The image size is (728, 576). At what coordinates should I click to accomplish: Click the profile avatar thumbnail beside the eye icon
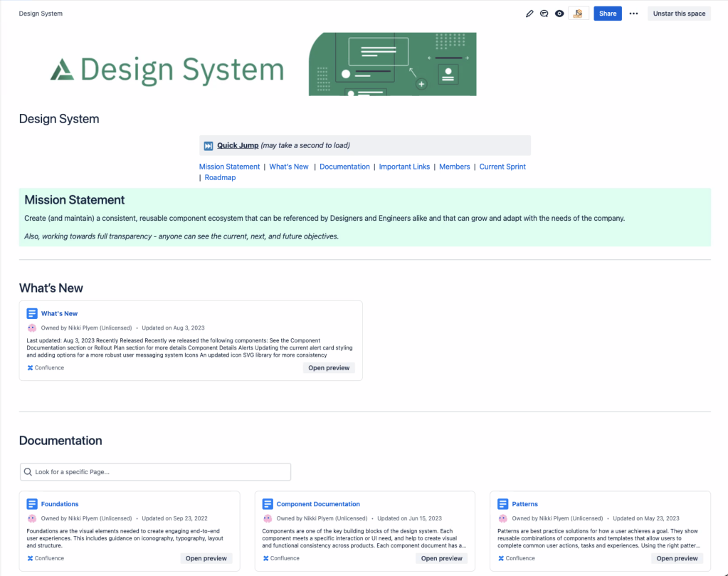578,13
